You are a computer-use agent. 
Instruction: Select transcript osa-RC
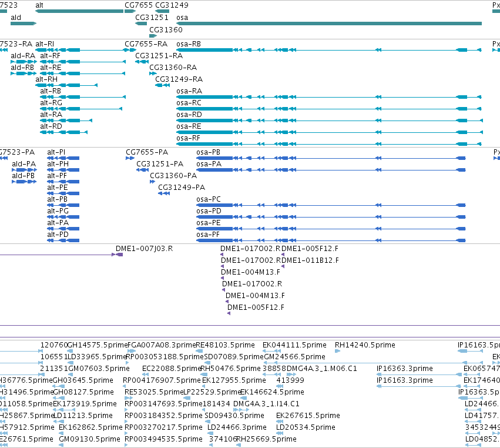tap(329, 109)
